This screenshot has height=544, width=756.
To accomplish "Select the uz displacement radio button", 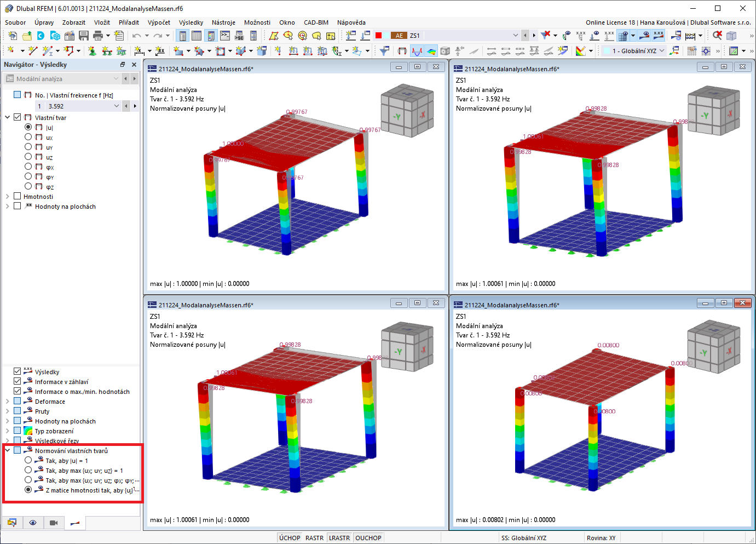I will click(x=28, y=157).
